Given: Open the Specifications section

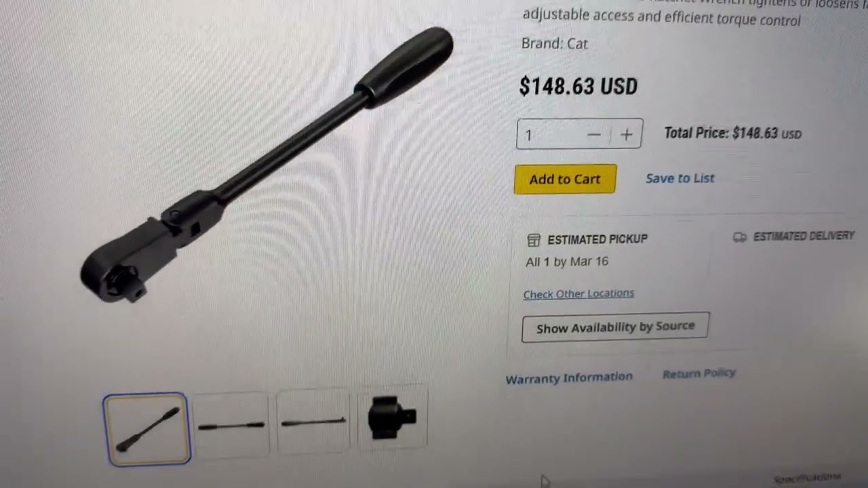Looking at the screenshot, I should [x=806, y=478].
